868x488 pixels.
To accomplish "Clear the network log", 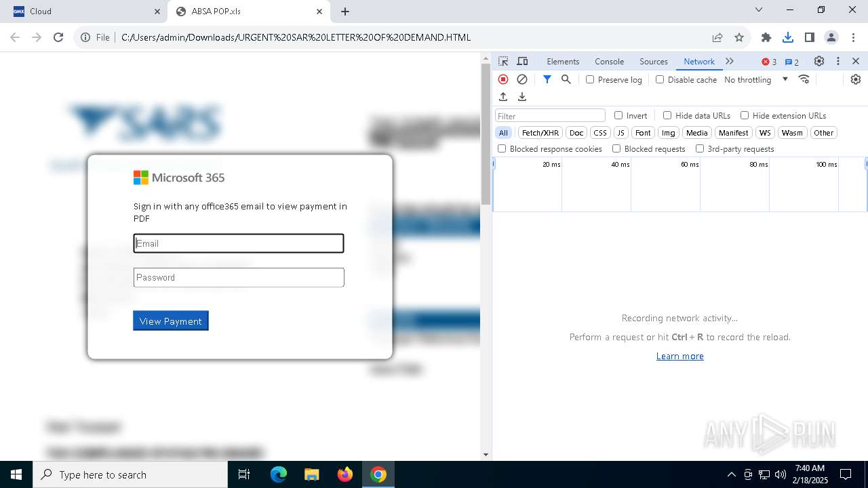I will point(522,79).
